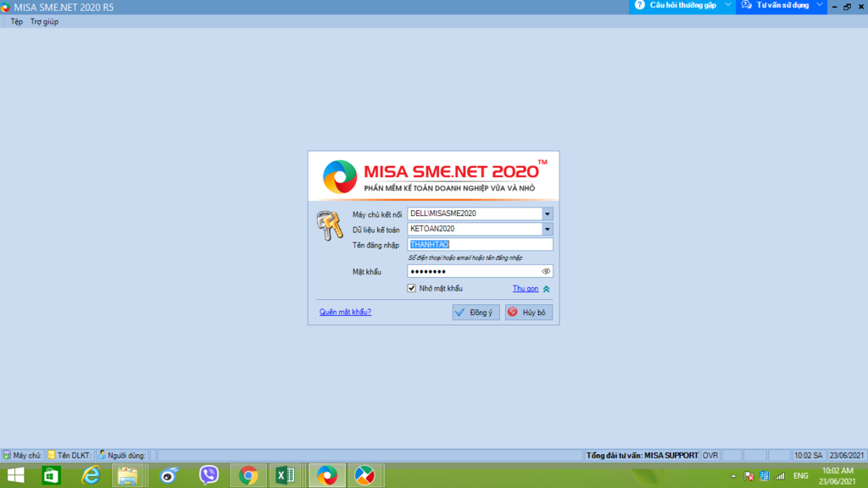Select the OVR status bar indicator
This screenshot has height=488, width=868.
click(710, 455)
